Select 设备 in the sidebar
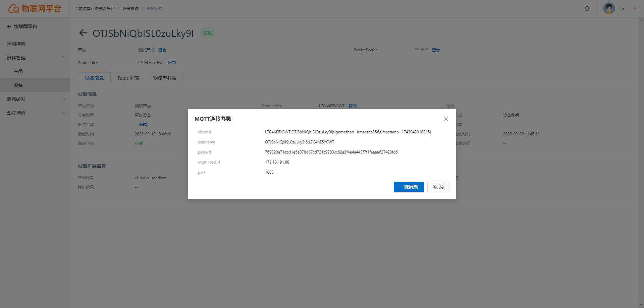 point(35,85)
